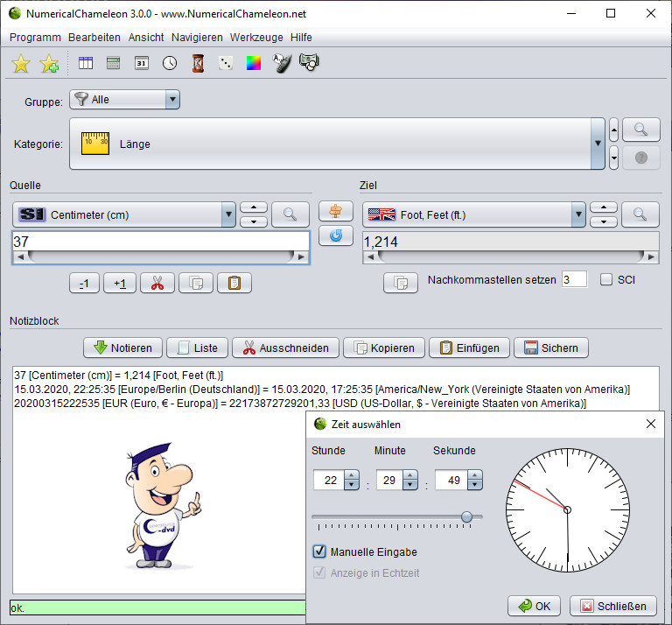This screenshot has height=625, width=672.
Task: Open the Navigieren menu
Action: click(197, 38)
